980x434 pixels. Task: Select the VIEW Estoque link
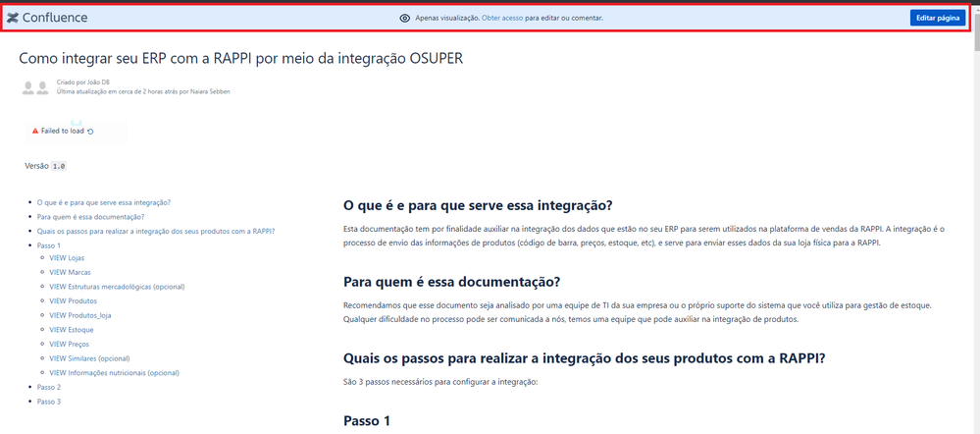pyautogui.click(x=72, y=330)
